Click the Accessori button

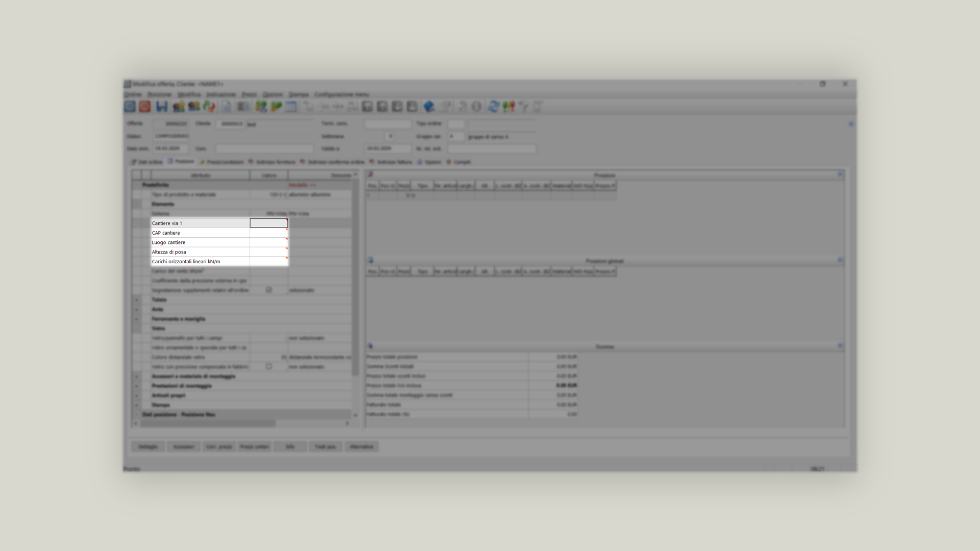pyautogui.click(x=183, y=447)
